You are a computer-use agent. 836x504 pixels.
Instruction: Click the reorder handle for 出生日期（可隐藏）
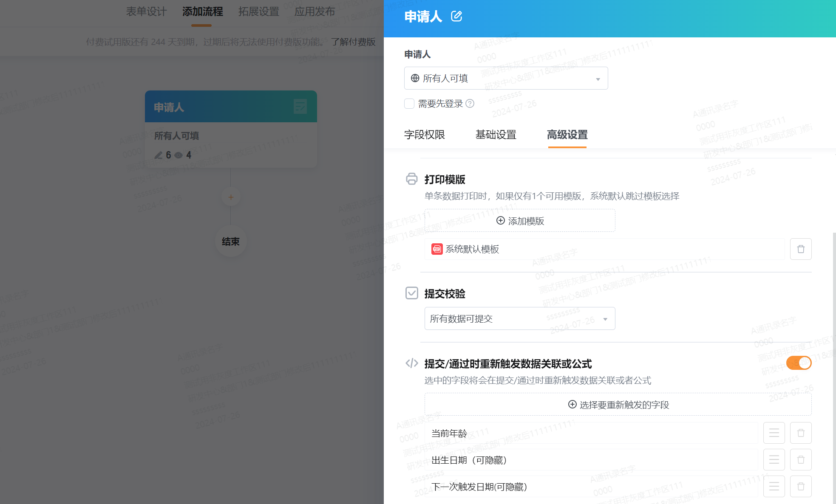(x=774, y=460)
